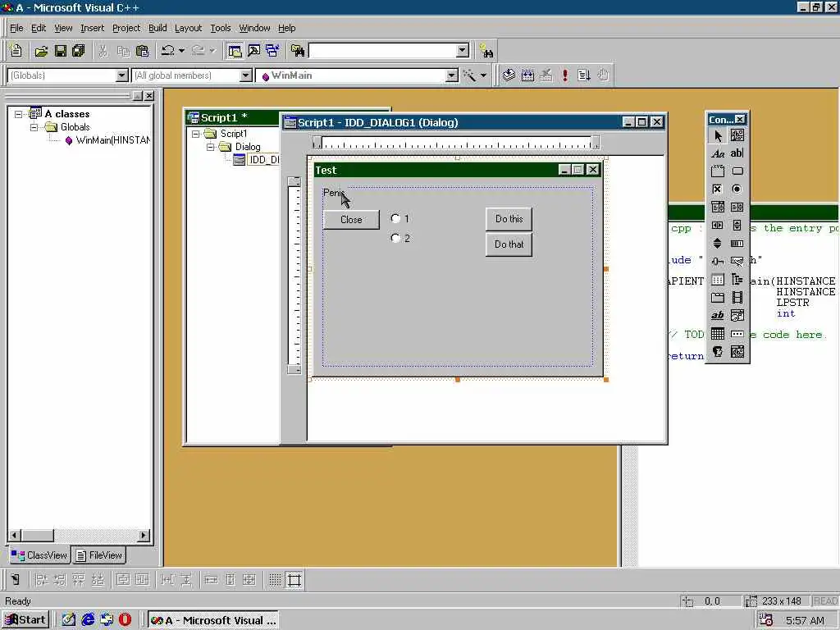840x630 pixels.
Task: Run program with red exclamation icon
Action: pyautogui.click(x=564, y=75)
